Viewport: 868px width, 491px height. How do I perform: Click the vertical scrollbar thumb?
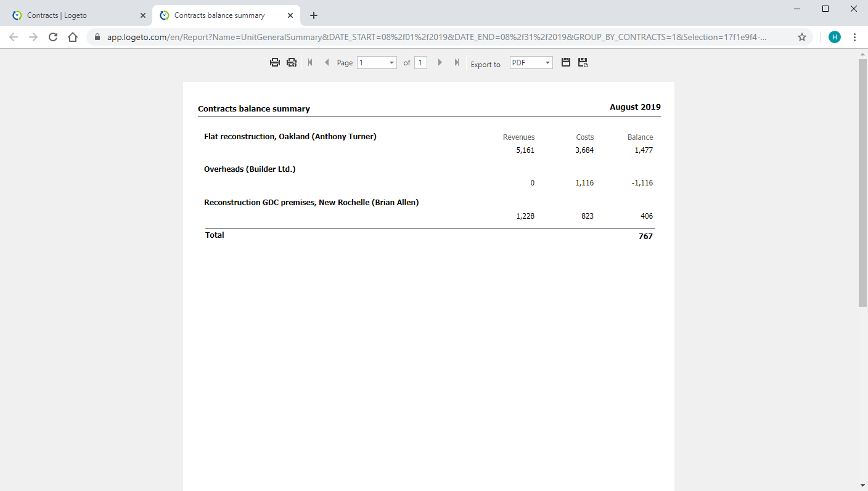(862, 183)
